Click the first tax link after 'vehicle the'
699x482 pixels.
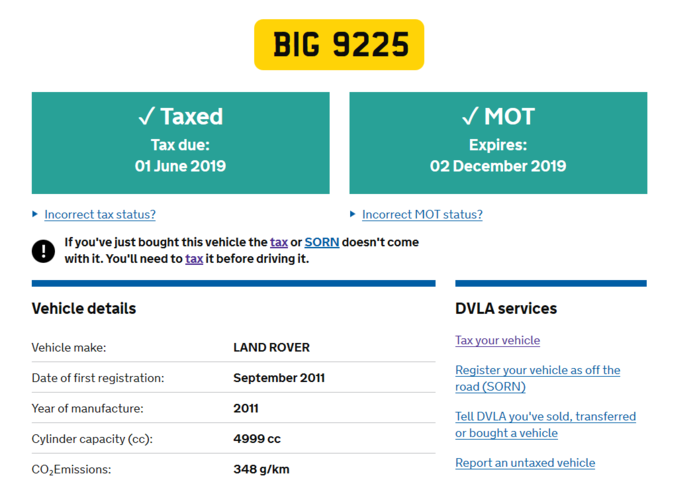(279, 242)
